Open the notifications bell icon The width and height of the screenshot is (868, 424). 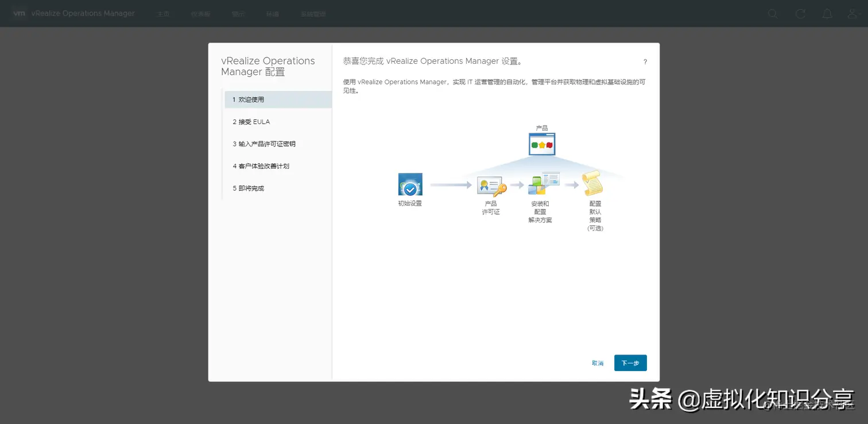[827, 13]
